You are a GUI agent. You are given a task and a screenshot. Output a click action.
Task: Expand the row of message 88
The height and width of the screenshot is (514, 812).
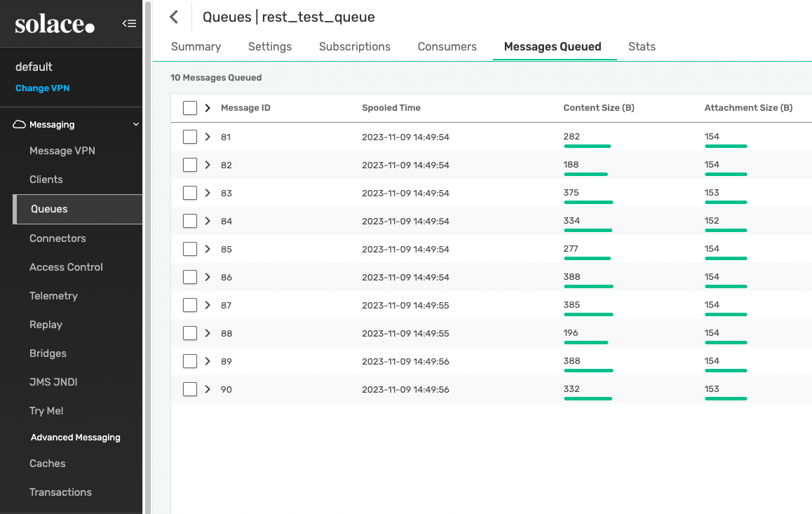(x=208, y=333)
